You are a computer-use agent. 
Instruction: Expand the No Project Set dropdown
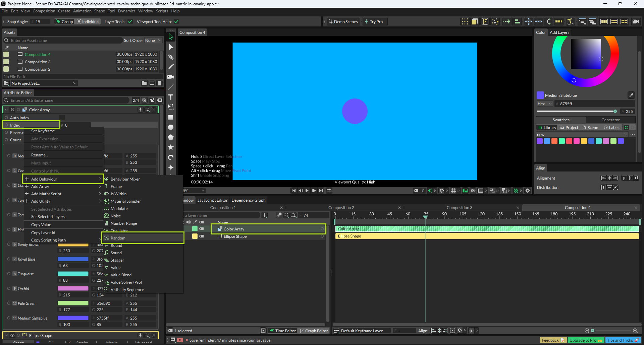[44, 83]
